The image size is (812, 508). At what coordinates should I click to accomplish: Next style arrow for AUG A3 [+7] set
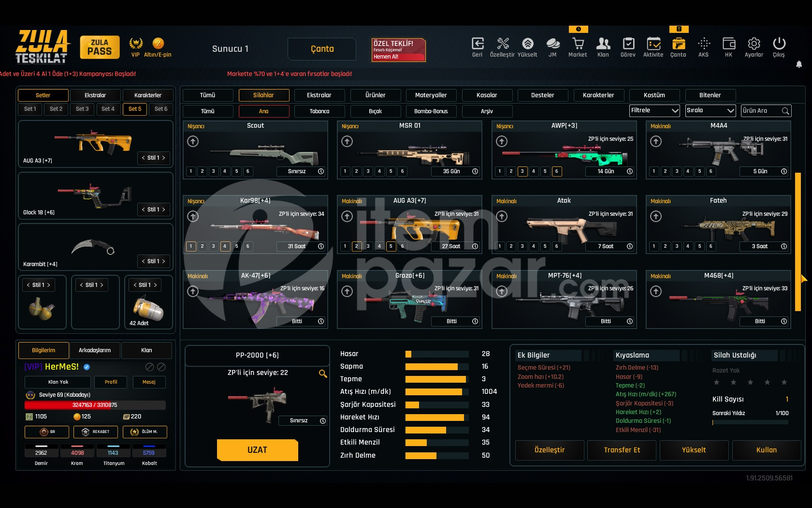tap(164, 158)
